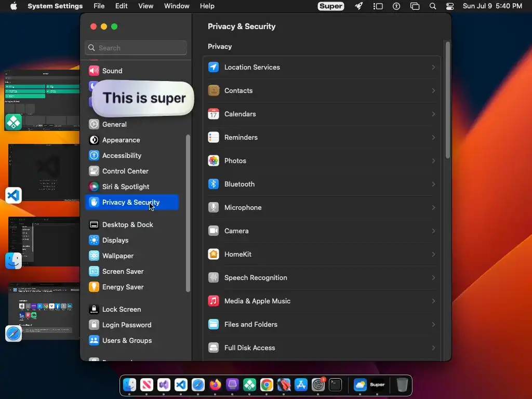
Task: Open Wallpaper settings
Action: pyautogui.click(x=131, y=256)
